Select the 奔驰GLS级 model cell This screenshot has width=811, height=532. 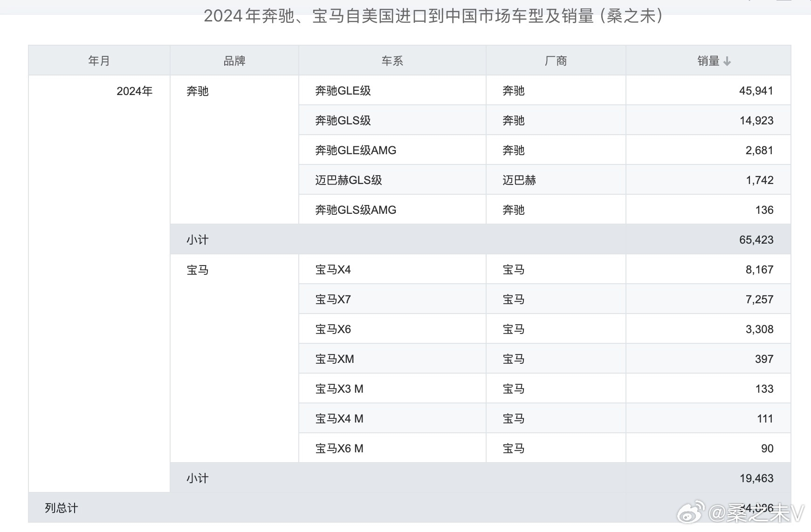(392, 120)
